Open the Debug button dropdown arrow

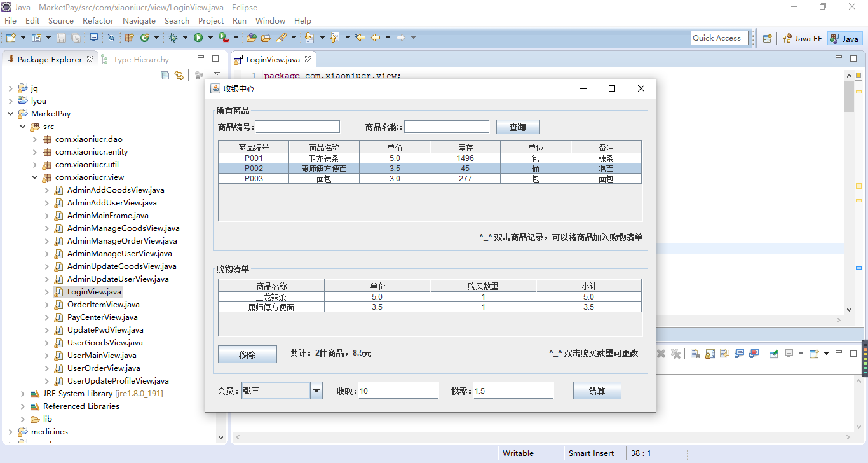[185, 38]
